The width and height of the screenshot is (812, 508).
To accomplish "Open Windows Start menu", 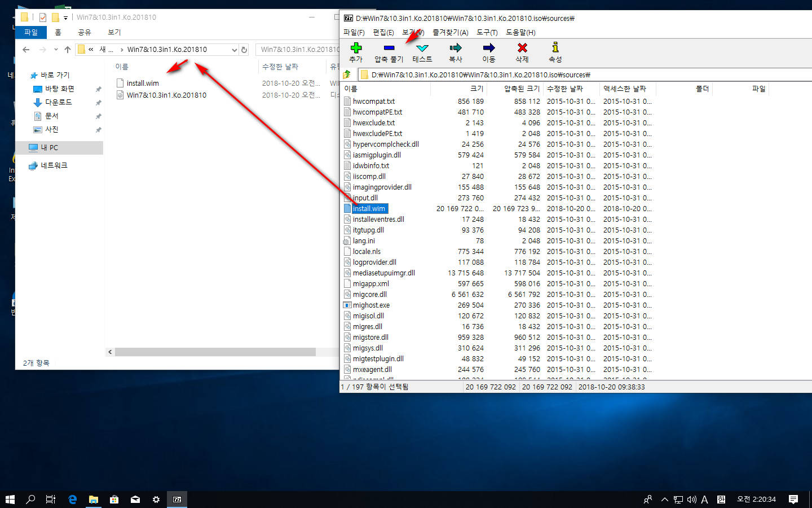I will click(10, 499).
